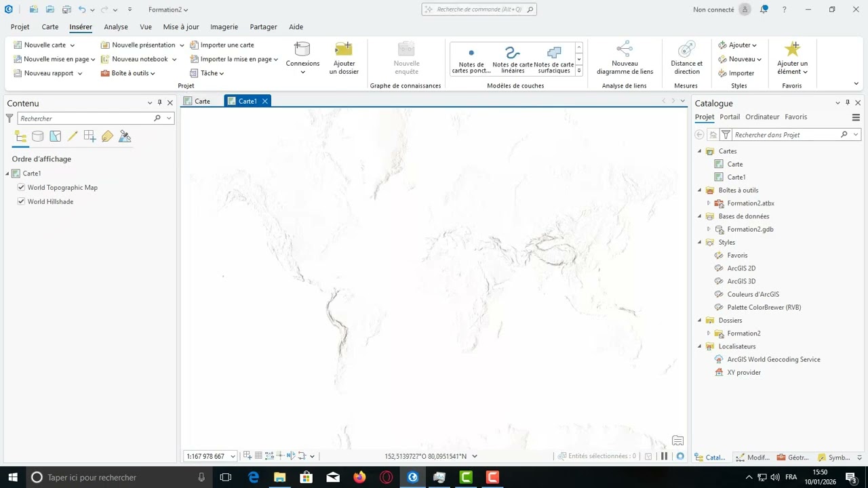868x488 pixels.
Task: Open Catalogue hamburger menu
Action: [856, 117]
